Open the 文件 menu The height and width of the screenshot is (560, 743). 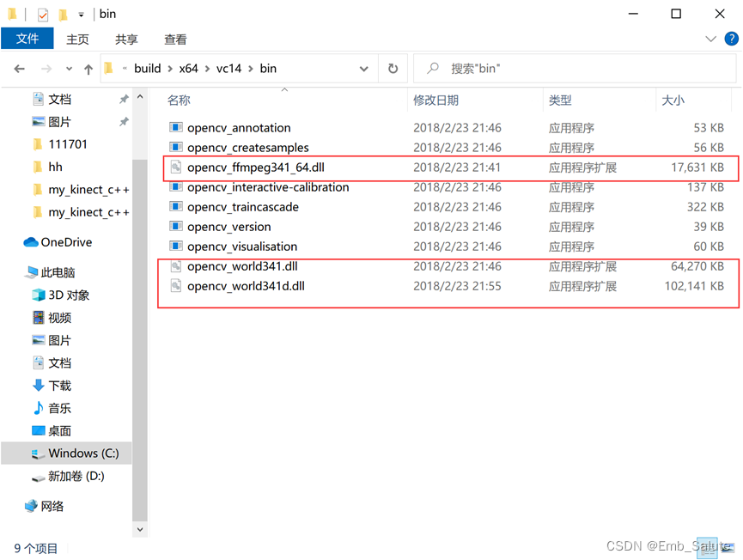[x=27, y=39]
